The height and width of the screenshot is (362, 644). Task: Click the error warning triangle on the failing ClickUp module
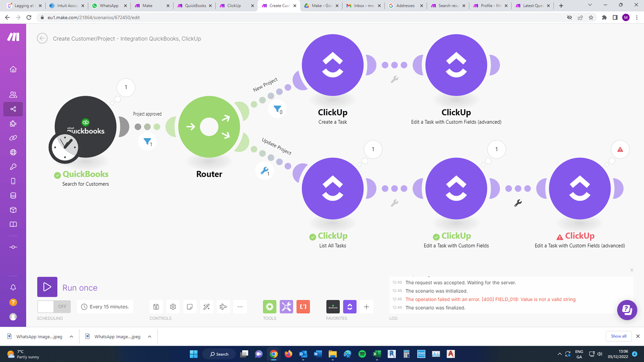pyautogui.click(x=620, y=149)
